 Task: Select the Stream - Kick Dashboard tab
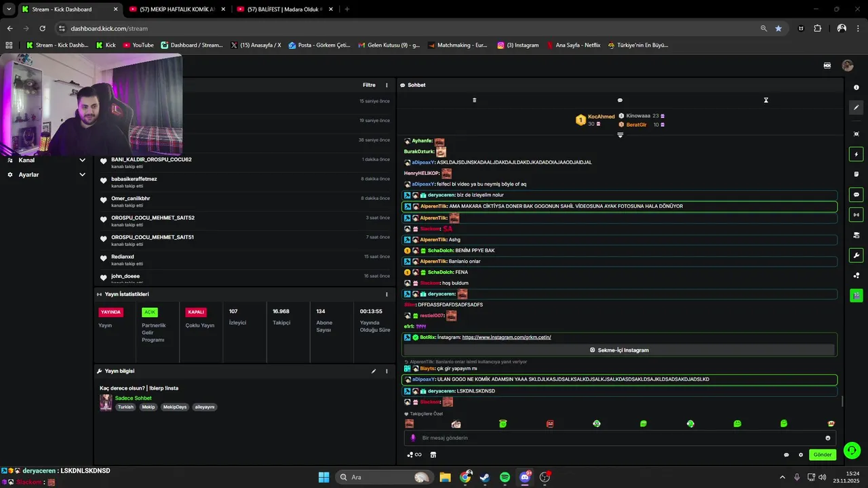(69, 9)
